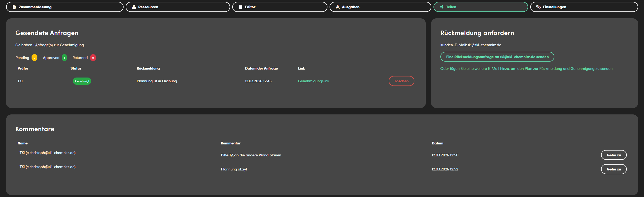Screen dimensions: 644x197
Task: Delete the TKI request with Löschen
Action: (401, 81)
